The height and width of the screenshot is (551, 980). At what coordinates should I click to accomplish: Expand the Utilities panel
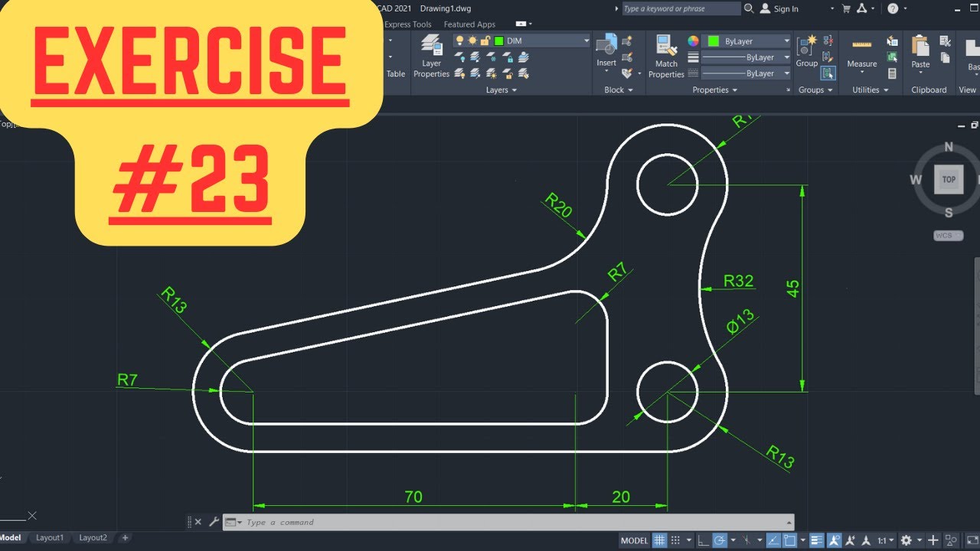[871, 90]
